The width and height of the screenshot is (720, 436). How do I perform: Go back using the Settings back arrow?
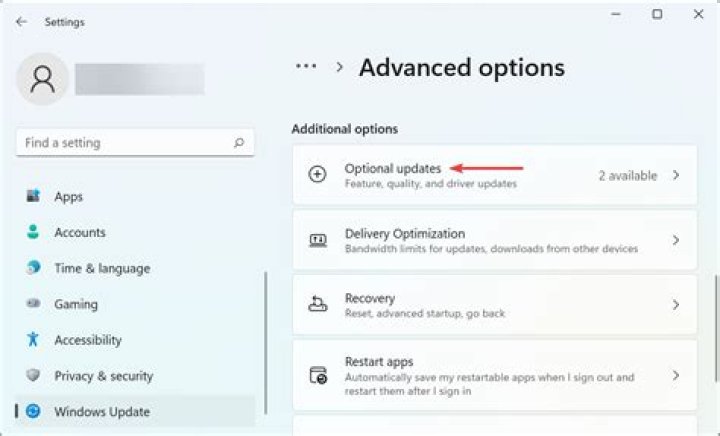(x=21, y=22)
